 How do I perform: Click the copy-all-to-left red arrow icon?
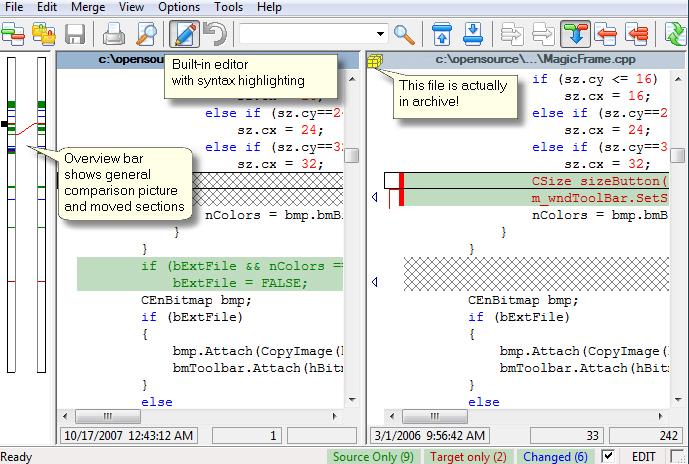point(637,34)
